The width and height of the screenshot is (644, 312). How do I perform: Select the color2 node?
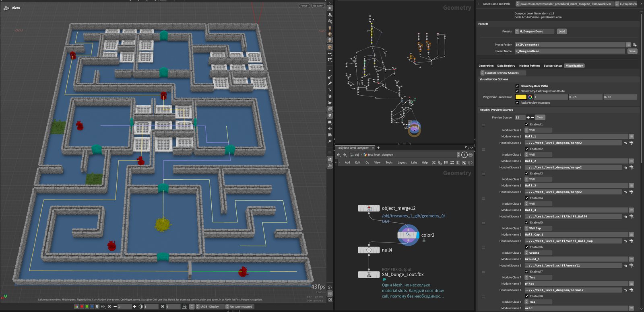pos(408,235)
